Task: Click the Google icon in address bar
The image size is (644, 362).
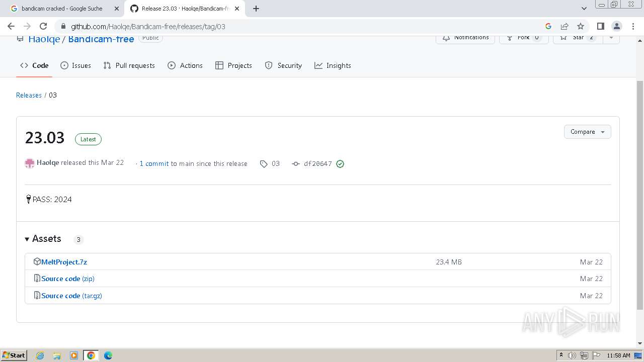Action: 548,26
